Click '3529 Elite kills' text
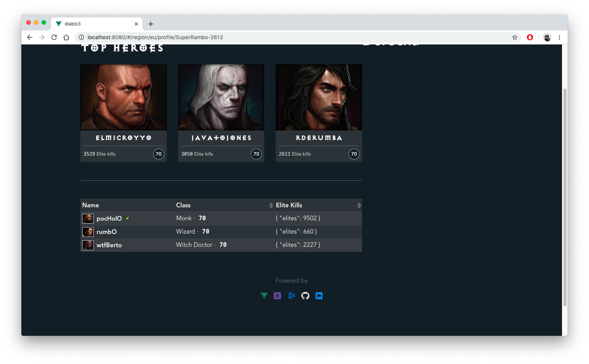589x364 pixels. pyautogui.click(x=99, y=154)
